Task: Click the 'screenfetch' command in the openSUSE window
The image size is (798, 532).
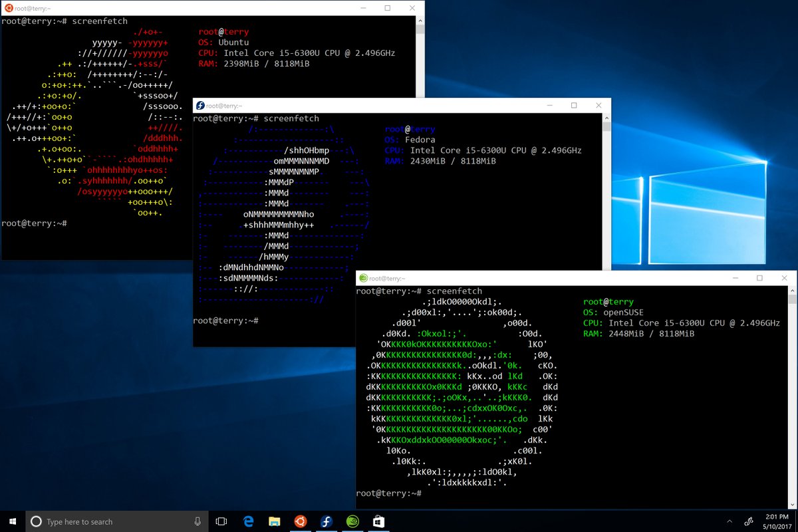Action: (454, 291)
